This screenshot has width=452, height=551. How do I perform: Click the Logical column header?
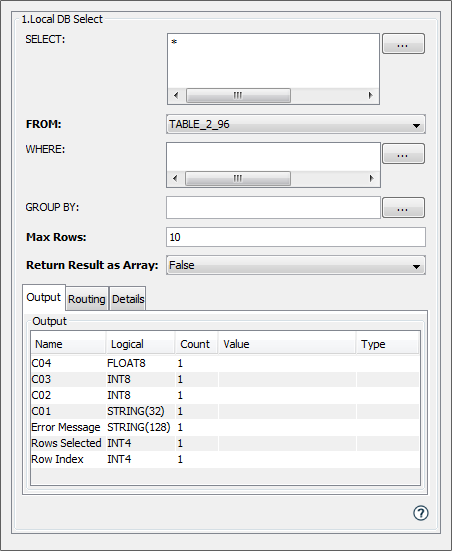141,344
